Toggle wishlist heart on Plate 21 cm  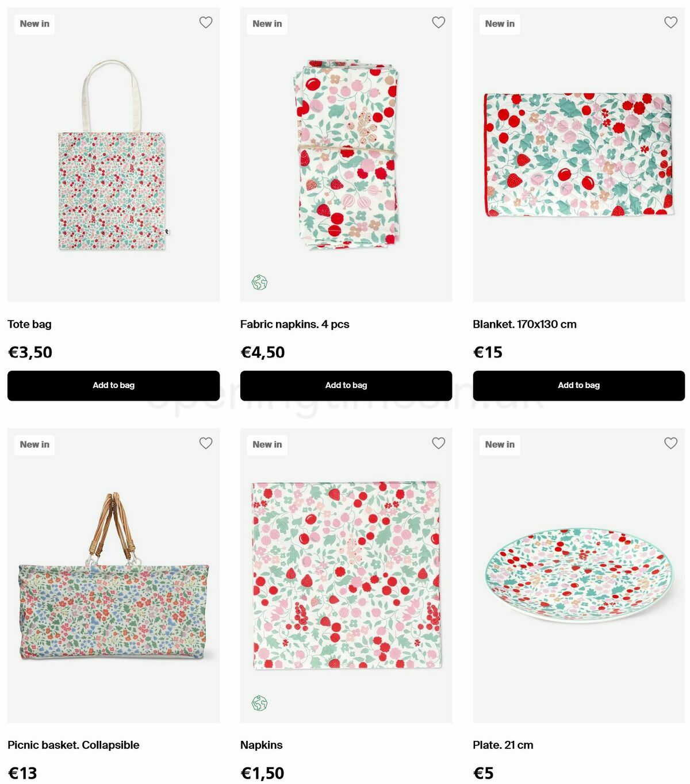point(670,443)
